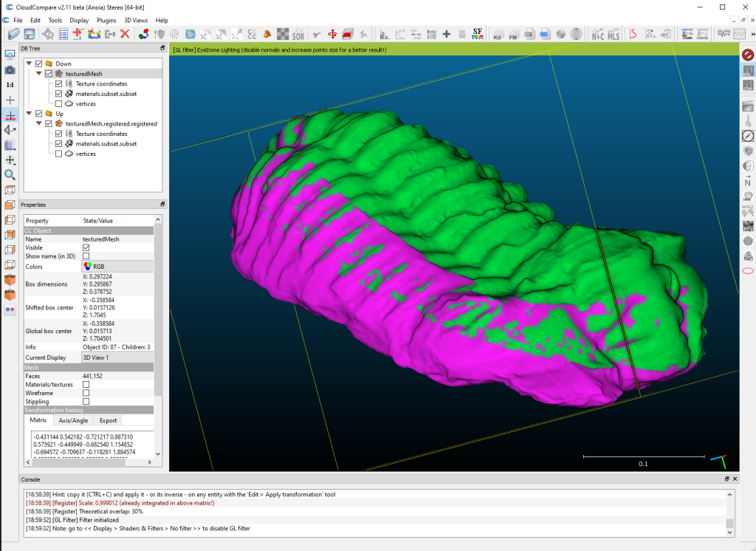Collapse the texturedMesh.registered.registered tree node

(38, 124)
